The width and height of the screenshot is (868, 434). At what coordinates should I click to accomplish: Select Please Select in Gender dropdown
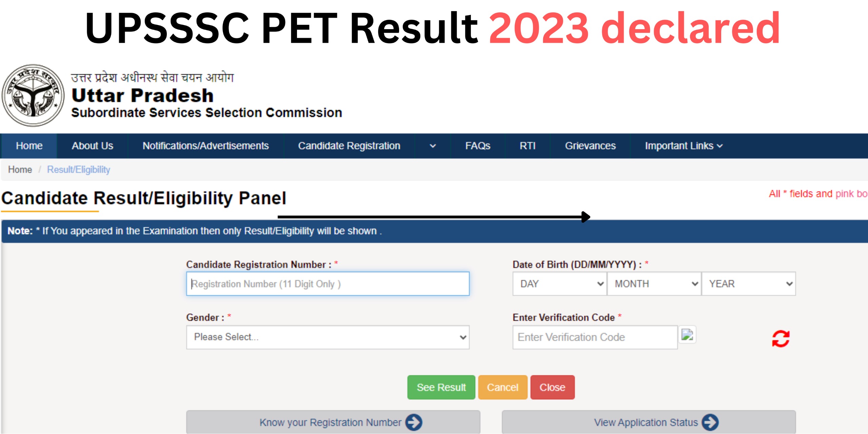[x=329, y=336]
